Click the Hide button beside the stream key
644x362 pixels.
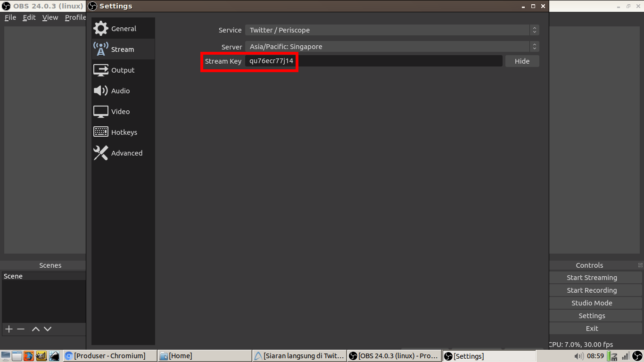(x=522, y=61)
